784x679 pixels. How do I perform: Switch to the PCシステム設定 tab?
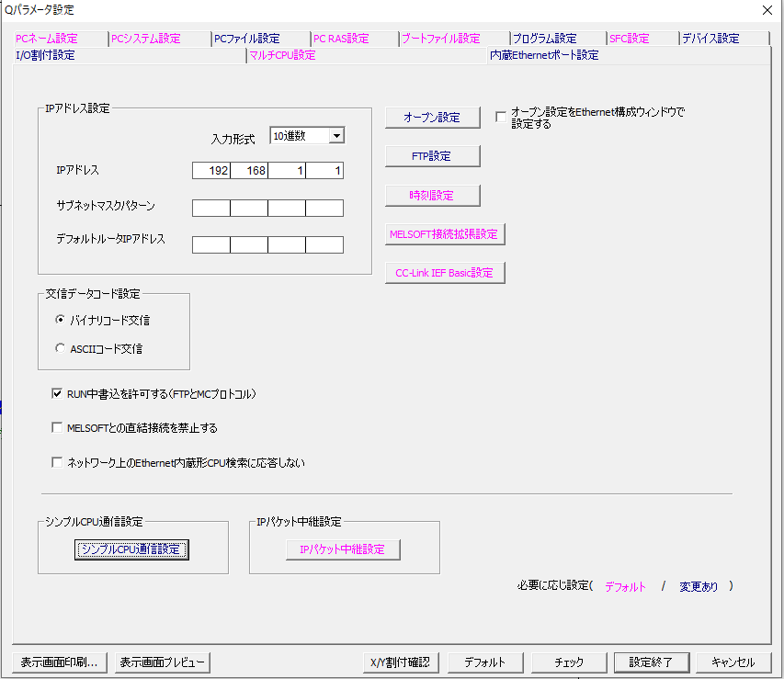147,39
